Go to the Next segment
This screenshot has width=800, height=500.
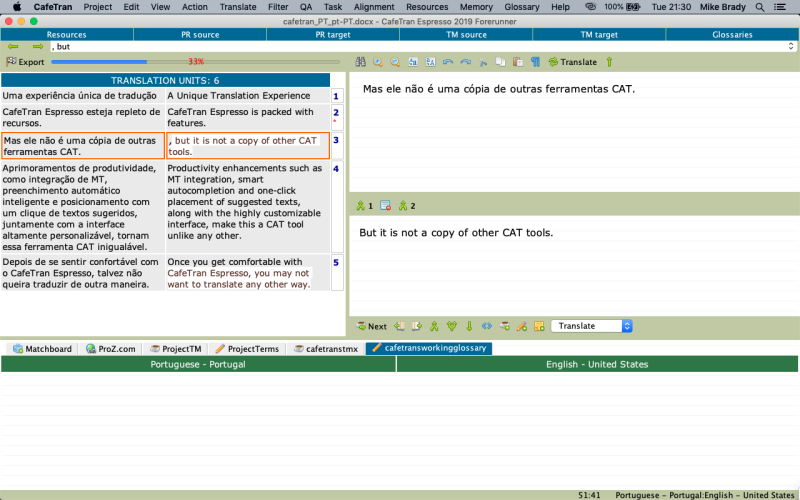[x=371, y=326]
